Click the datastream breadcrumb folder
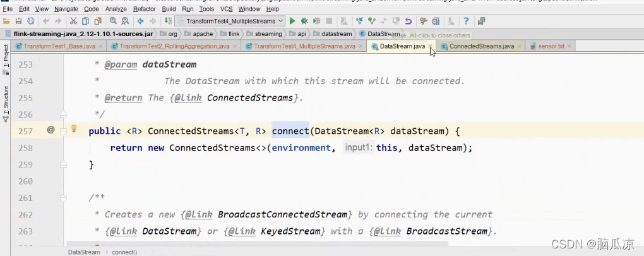This screenshot has width=644, height=256. click(333, 34)
